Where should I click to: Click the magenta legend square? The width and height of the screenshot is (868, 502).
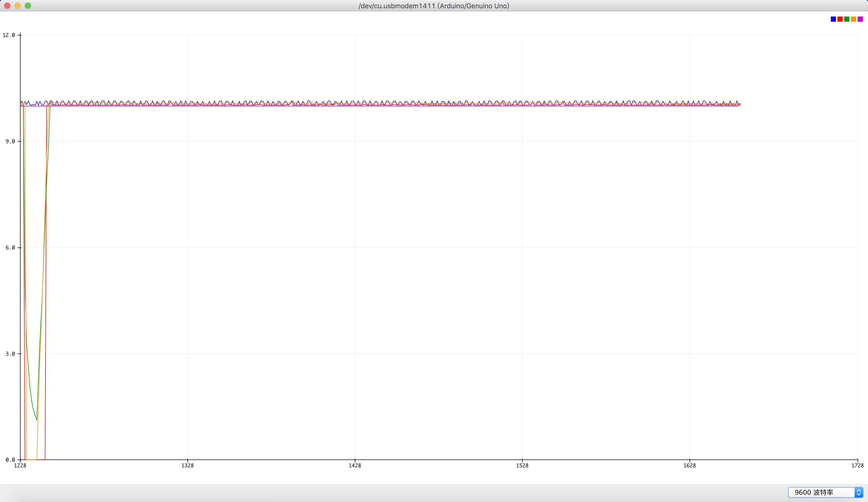(860, 19)
